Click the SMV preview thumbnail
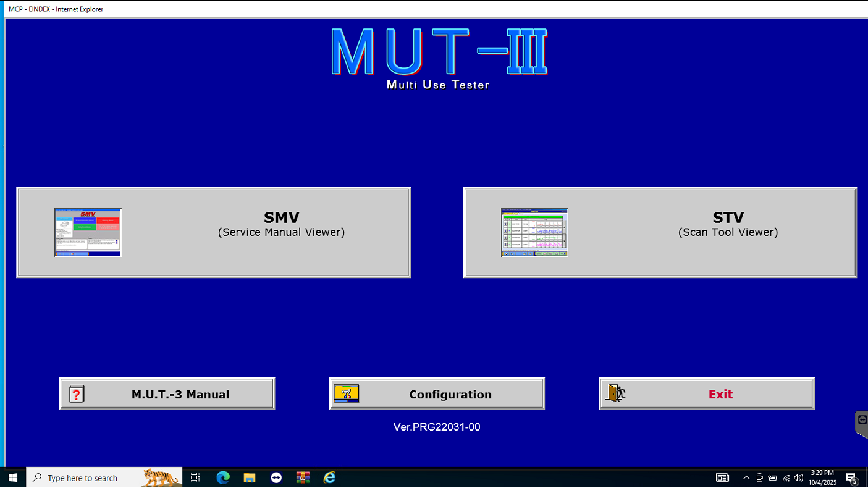 tap(88, 232)
